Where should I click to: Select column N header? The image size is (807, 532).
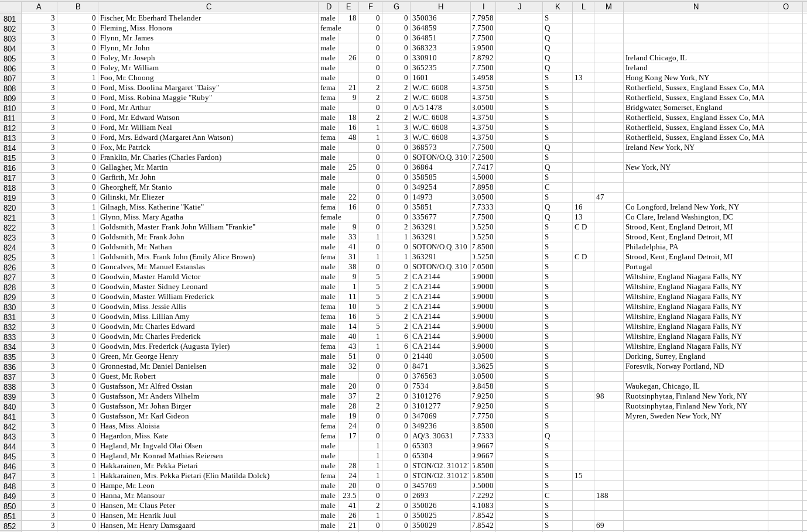coord(696,6)
